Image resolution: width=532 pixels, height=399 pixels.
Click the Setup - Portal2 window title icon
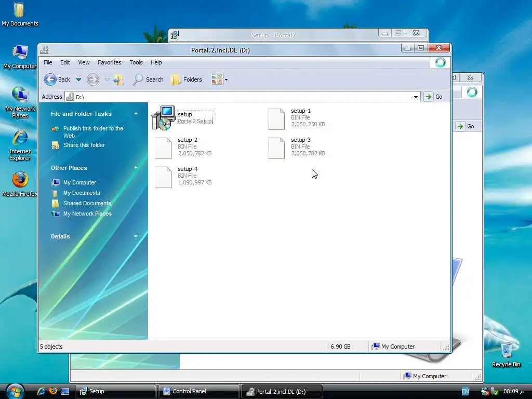tap(175, 35)
